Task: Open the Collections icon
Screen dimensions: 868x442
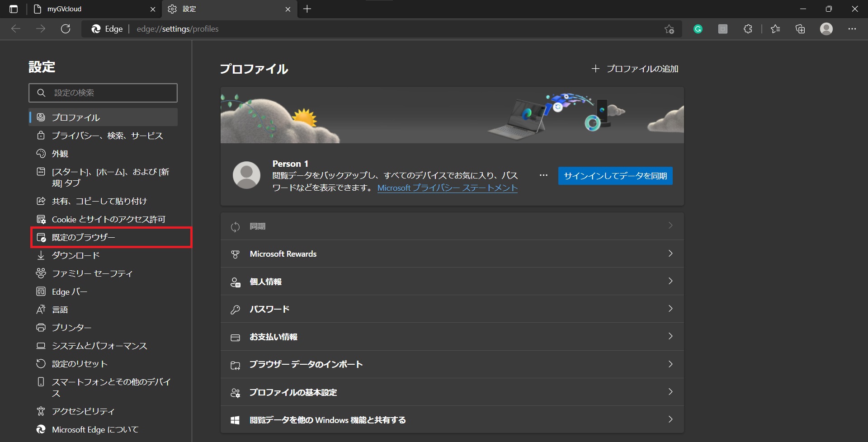Action: 800,29
